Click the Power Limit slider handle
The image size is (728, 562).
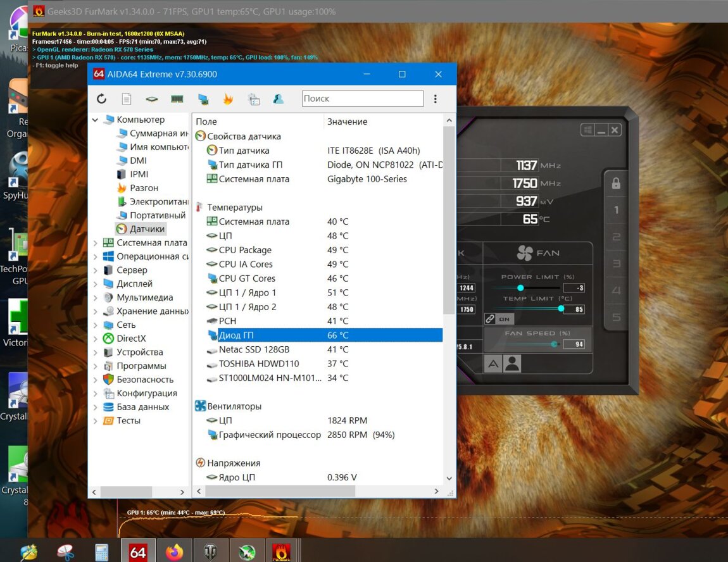pos(520,287)
